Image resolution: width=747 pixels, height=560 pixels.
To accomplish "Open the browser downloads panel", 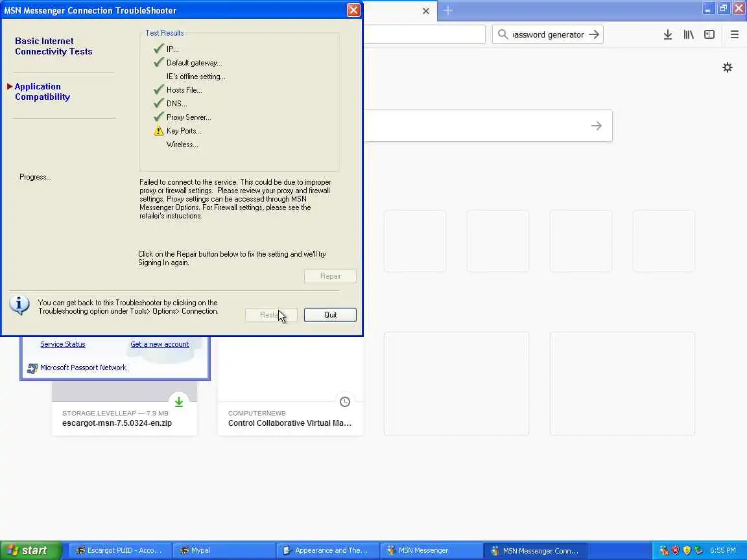I will [667, 34].
